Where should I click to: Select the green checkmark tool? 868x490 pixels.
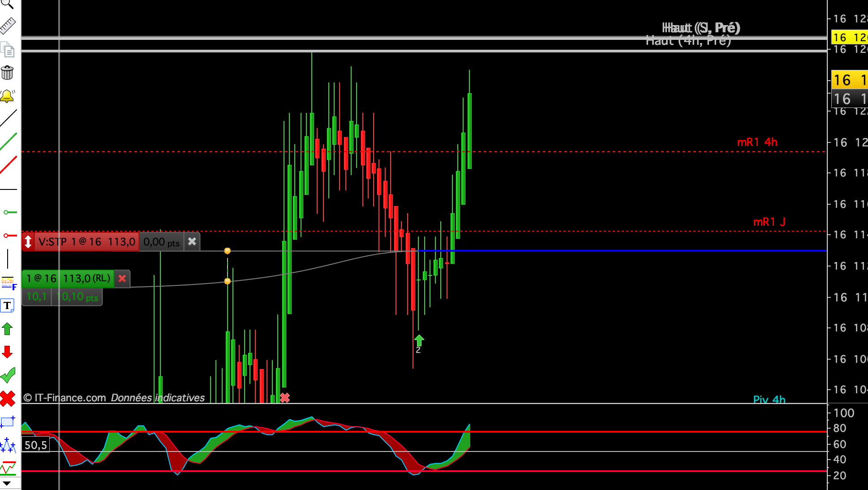pyautogui.click(x=8, y=375)
